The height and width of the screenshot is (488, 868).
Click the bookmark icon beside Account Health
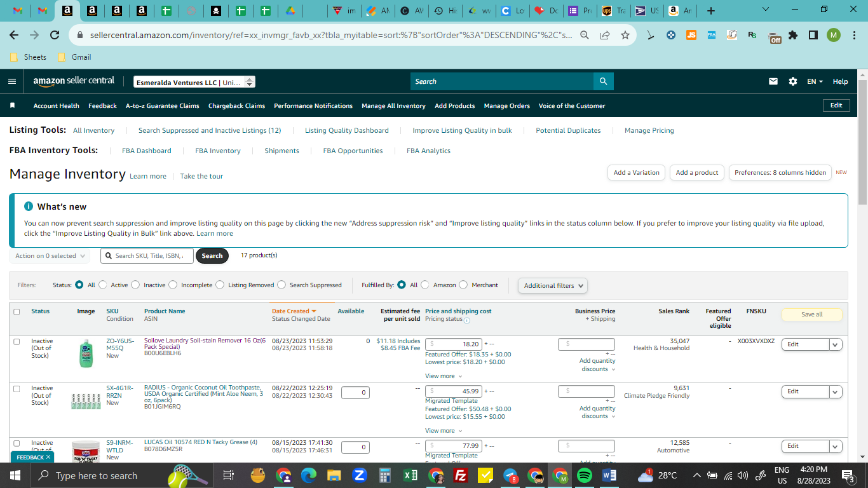(x=12, y=105)
